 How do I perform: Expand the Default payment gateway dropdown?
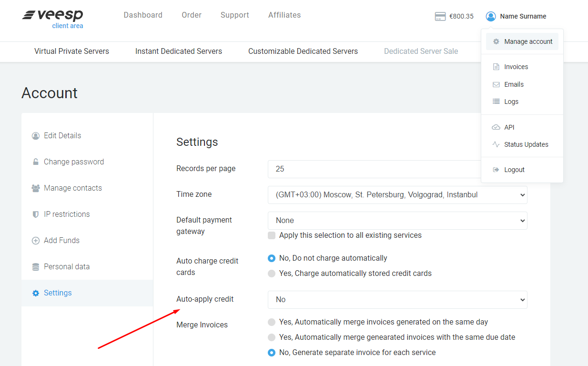[x=397, y=221]
